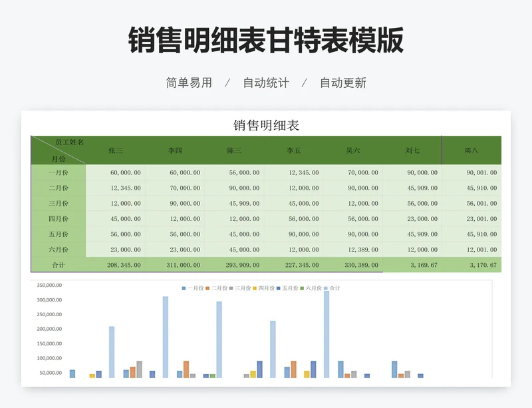Click the 50,000.00 axis label
The height and width of the screenshot is (408, 532).
[x=51, y=373]
